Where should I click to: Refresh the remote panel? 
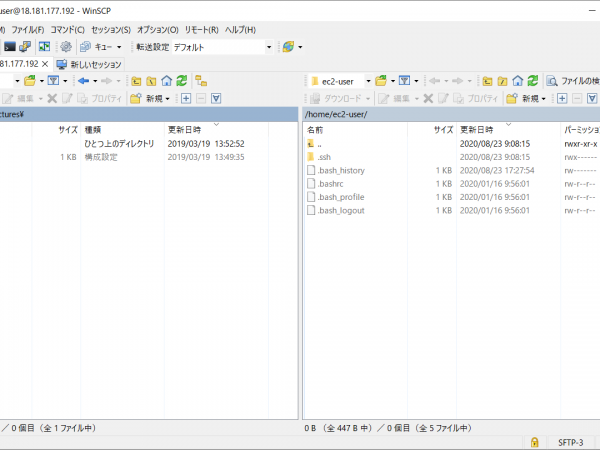tap(533, 81)
